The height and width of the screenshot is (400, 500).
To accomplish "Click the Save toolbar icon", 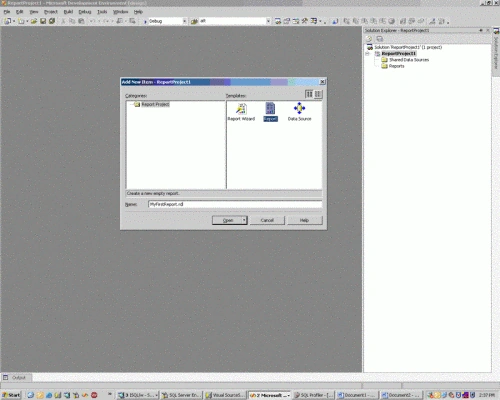I will pos(43,21).
